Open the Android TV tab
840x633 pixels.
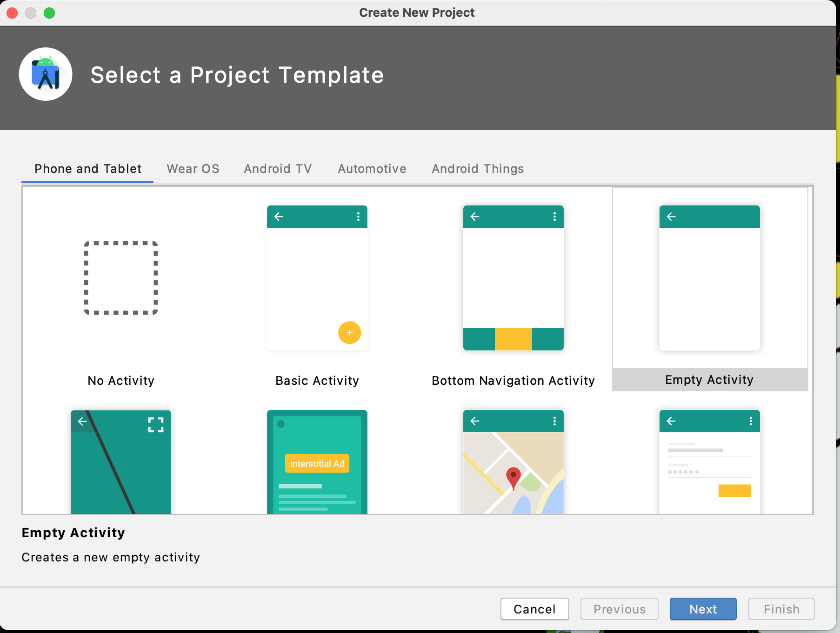(x=278, y=169)
